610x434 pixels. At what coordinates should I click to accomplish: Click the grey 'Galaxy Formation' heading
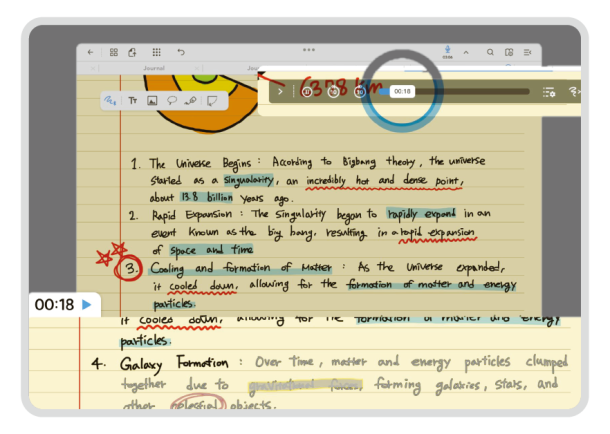click(174, 363)
